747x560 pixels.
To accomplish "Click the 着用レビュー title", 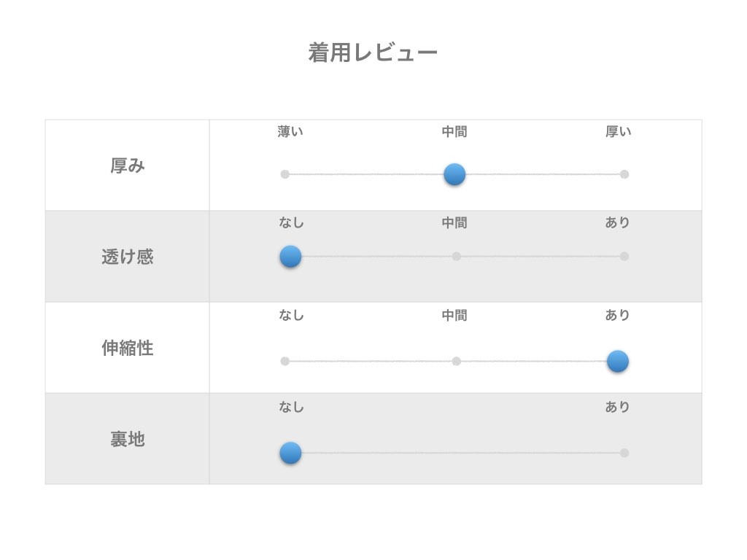I will tap(373, 53).
